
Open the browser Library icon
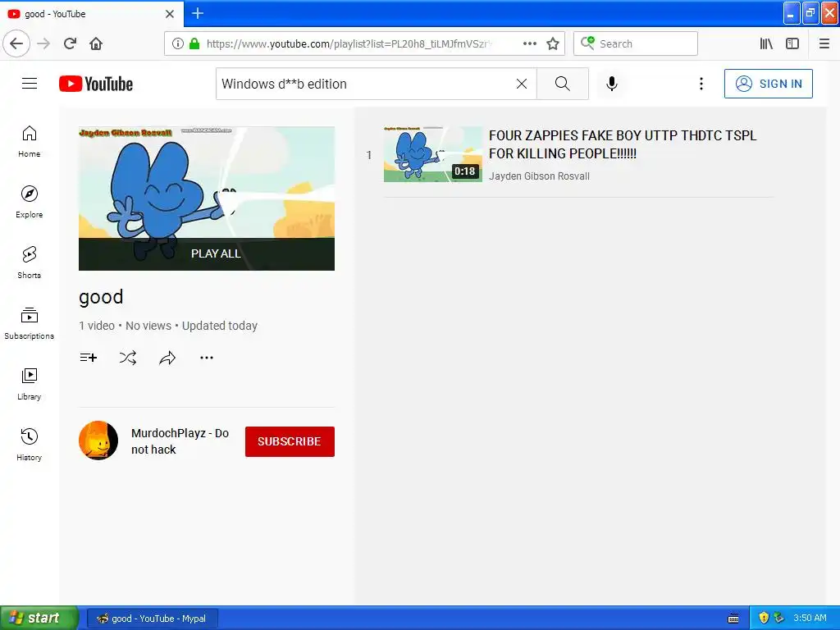coord(766,43)
